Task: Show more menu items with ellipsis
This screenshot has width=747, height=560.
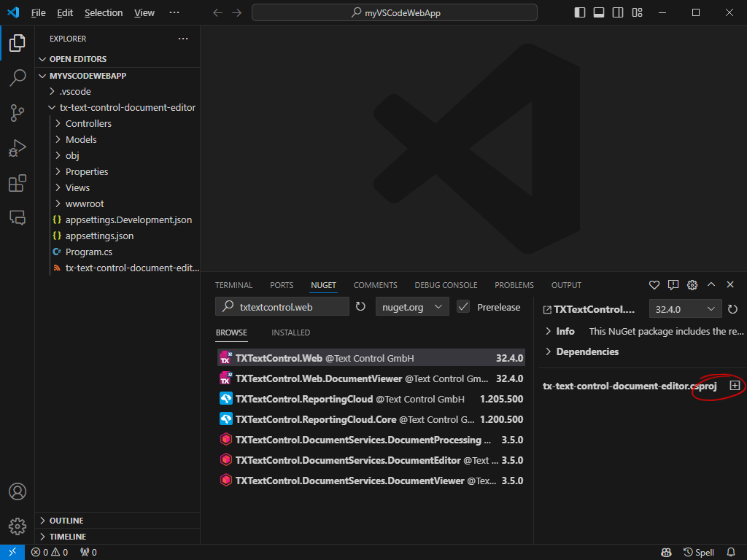Action: pyautogui.click(x=174, y=13)
